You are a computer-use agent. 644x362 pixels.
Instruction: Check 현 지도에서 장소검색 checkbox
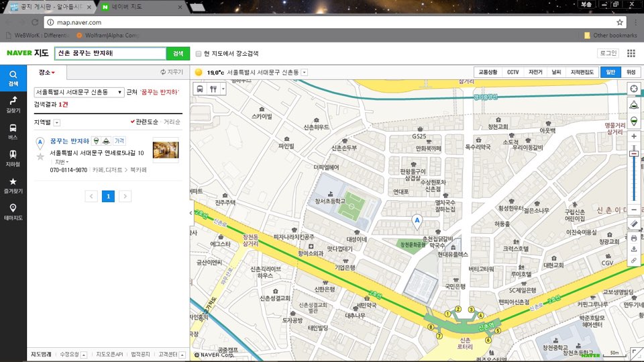(x=199, y=54)
